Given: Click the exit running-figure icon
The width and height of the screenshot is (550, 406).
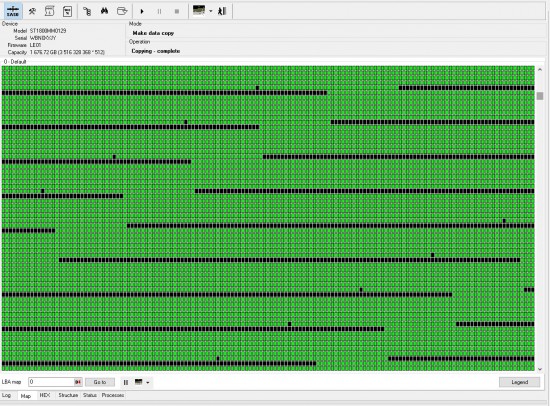Looking at the screenshot, I should pos(222,11).
